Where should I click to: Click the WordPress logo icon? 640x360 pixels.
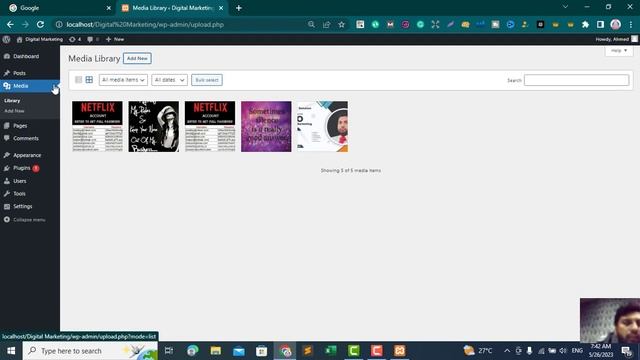(x=6, y=39)
